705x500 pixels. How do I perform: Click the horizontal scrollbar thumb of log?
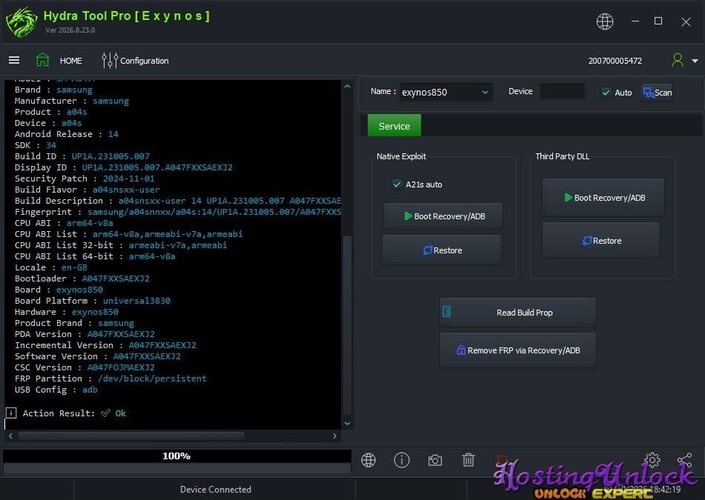click(131, 435)
